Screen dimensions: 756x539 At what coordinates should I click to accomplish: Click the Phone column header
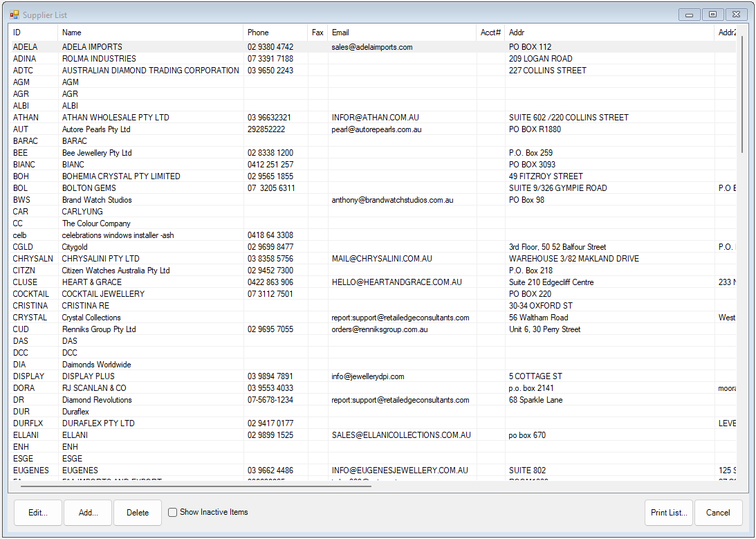[275, 33]
